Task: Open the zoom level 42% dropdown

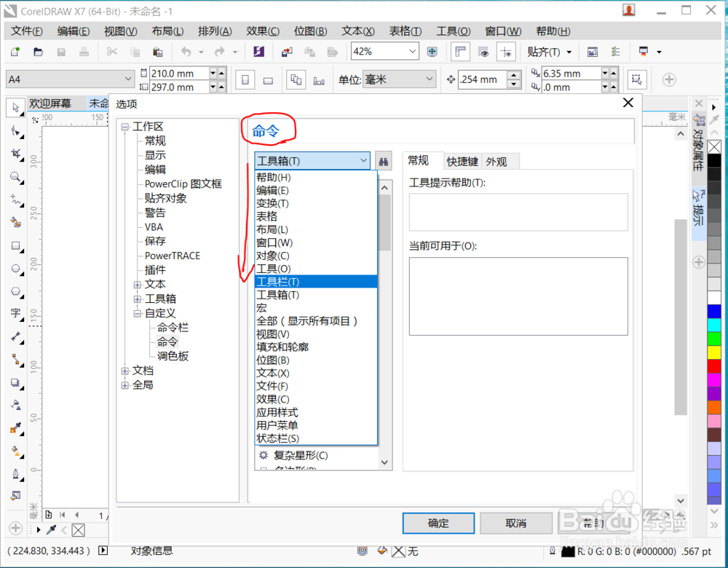Action: point(412,51)
